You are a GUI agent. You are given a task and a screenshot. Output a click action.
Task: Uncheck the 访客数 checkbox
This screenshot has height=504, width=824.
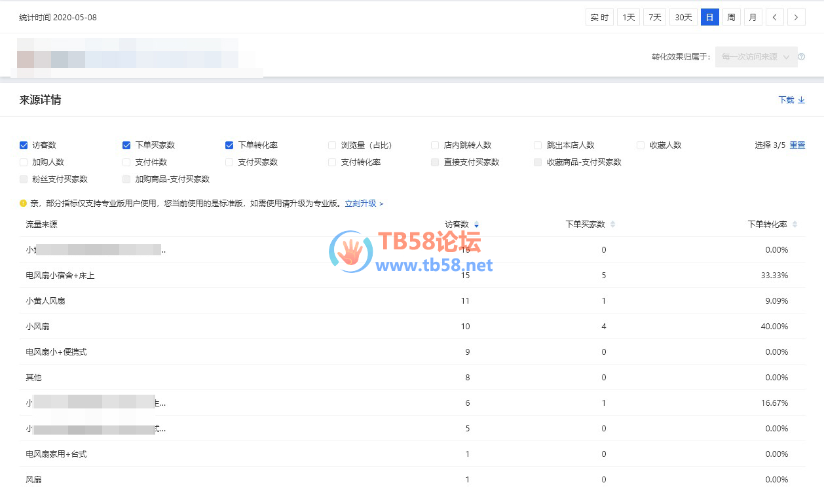click(24, 145)
